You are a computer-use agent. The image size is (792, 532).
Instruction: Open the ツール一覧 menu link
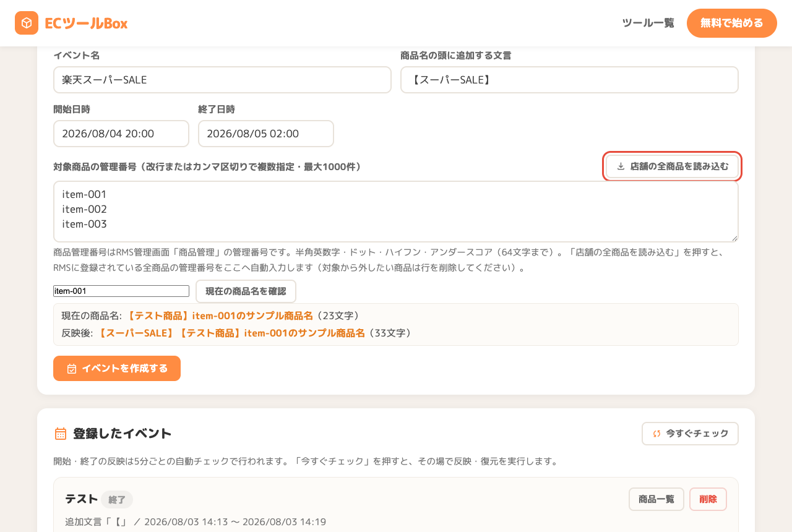pos(648,23)
